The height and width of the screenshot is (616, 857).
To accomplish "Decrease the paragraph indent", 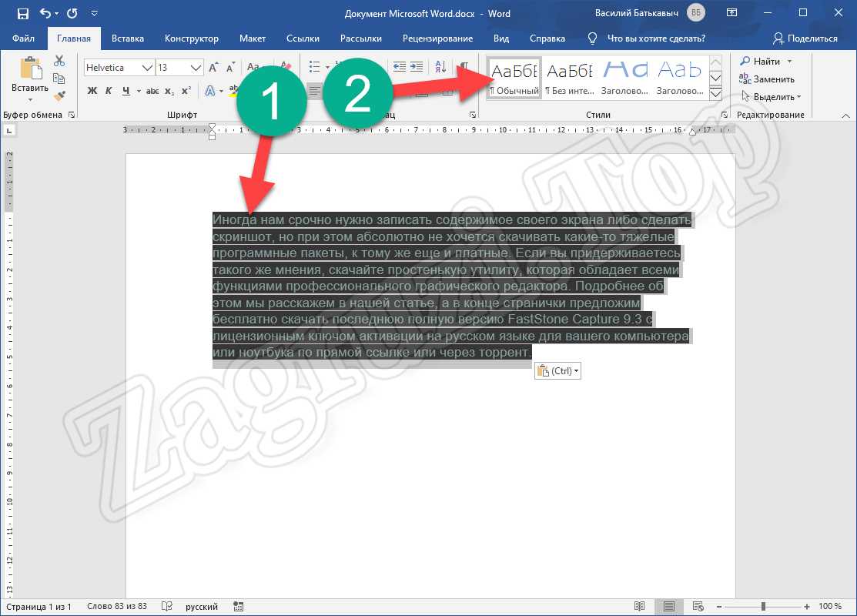I will coord(400,67).
